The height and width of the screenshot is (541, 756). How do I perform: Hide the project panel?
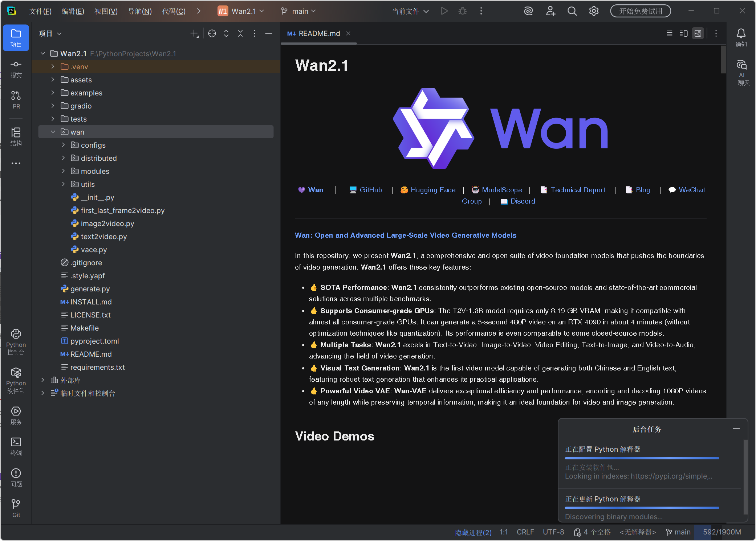pos(269,34)
